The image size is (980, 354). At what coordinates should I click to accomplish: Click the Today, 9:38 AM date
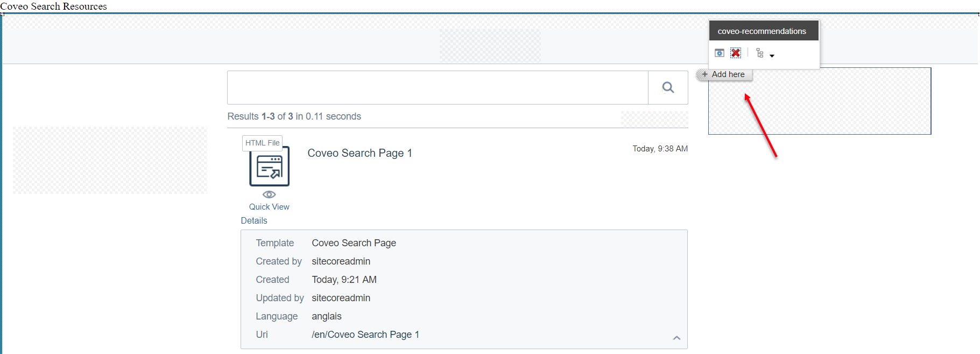[x=660, y=149]
